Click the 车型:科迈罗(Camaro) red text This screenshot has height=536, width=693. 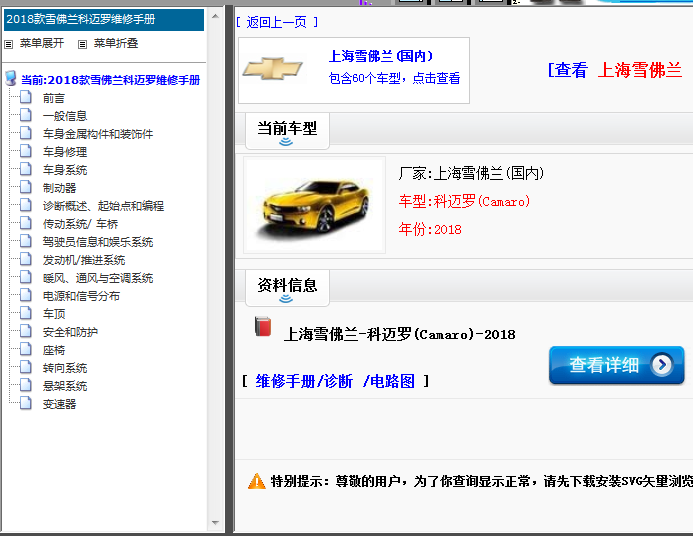click(464, 201)
